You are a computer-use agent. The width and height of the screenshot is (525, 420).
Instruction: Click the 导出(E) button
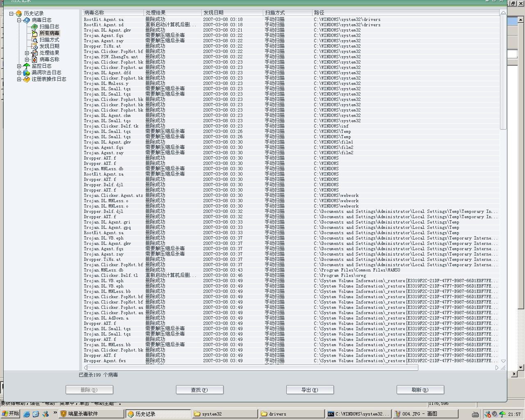tap(310, 390)
